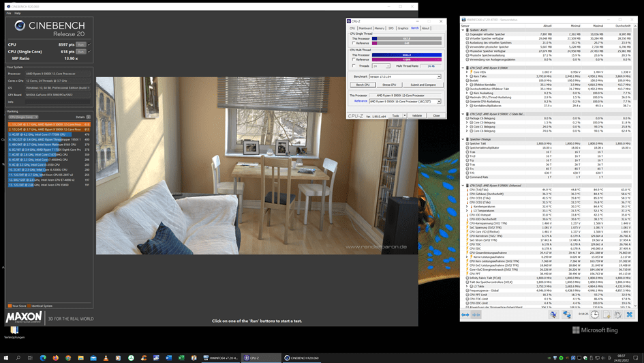Screen dimensions: 644x363
Task: Open HWiNFO clock reset timer icon
Action: pyautogui.click(x=595, y=315)
